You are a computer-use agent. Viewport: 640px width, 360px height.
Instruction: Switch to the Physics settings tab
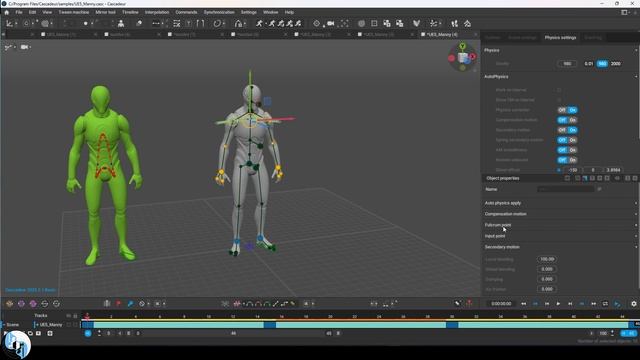[560, 38]
